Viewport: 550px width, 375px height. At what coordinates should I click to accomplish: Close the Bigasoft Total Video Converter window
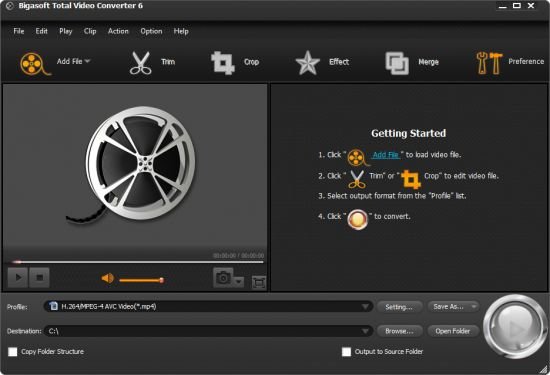[x=531, y=6]
